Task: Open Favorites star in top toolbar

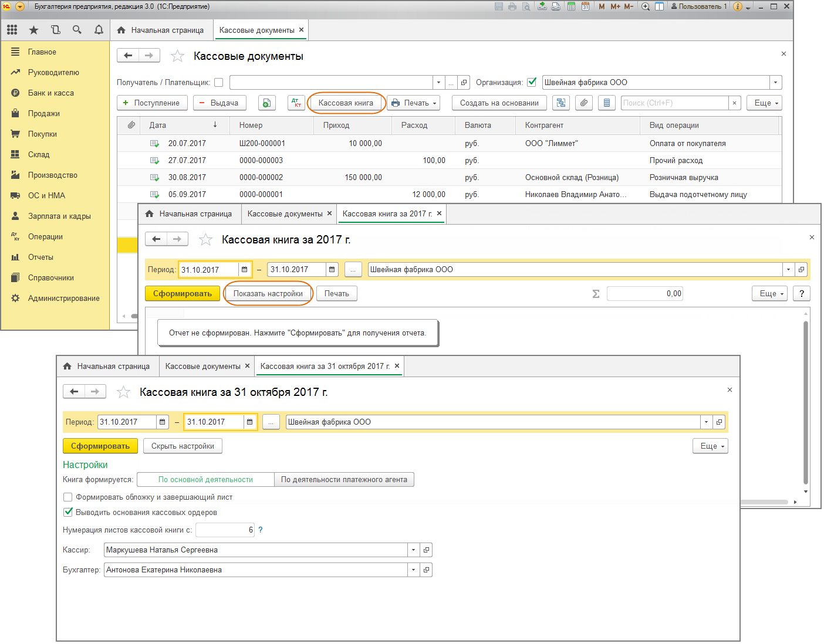Action: (x=33, y=30)
